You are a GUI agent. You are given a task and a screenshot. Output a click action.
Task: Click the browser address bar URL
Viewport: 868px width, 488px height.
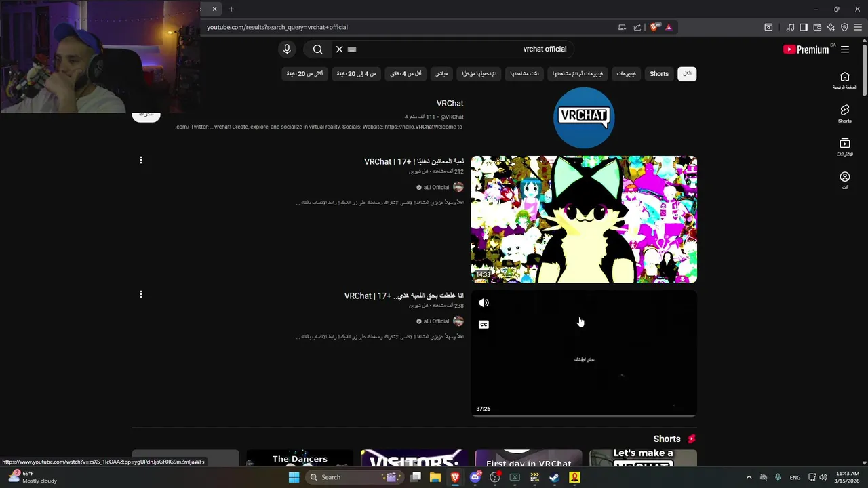277,27
